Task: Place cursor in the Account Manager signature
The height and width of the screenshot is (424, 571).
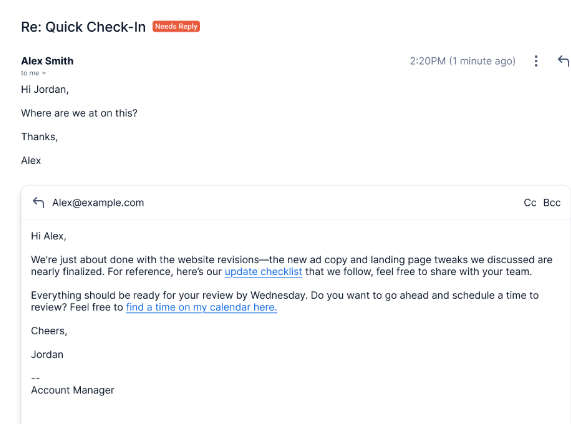Action: (72, 390)
